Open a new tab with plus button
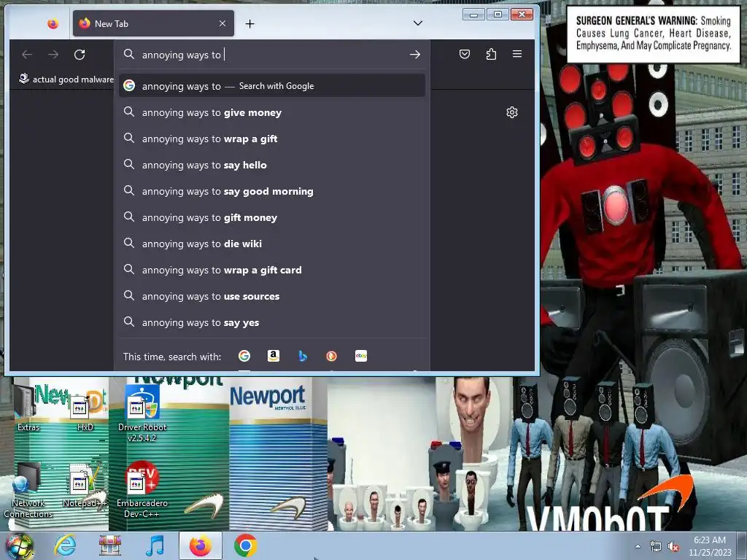Image resolution: width=747 pixels, height=560 pixels. point(249,24)
